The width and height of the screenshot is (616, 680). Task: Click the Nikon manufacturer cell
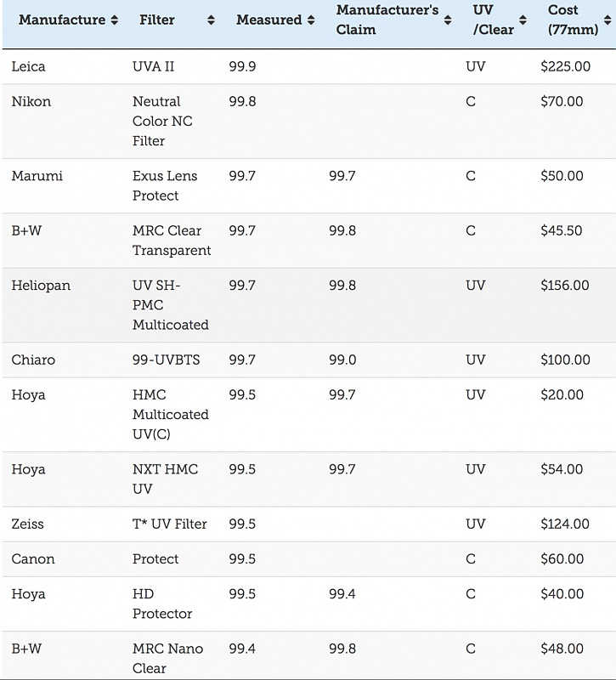pos(31,102)
